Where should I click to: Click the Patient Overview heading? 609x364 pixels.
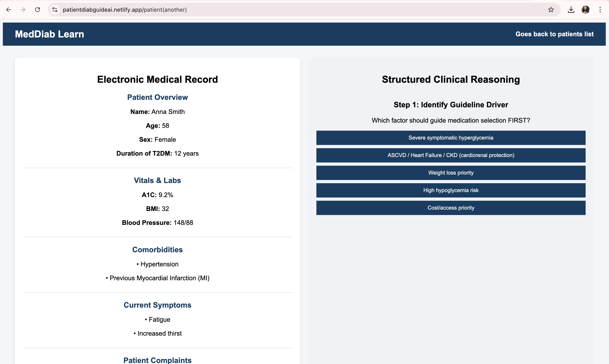click(x=157, y=97)
